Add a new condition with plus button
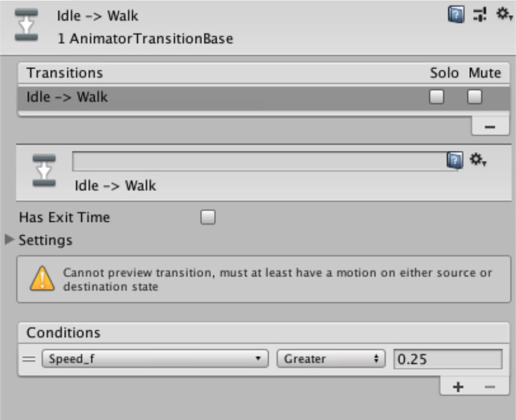The image size is (516, 420). 458,387
